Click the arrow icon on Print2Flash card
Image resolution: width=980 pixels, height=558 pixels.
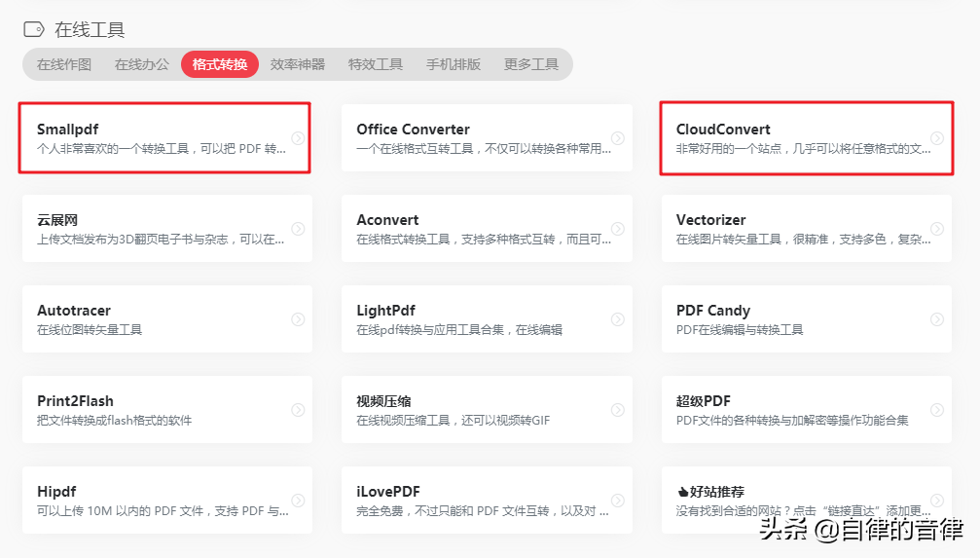point(298,410)
